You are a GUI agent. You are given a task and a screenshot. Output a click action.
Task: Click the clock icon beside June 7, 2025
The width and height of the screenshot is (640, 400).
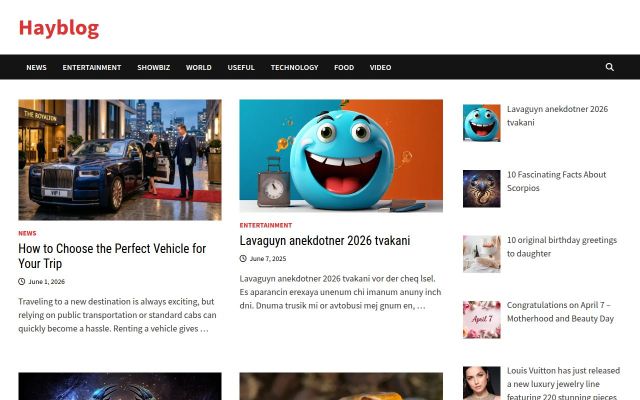pyautogui.click(x=243, y=258)
